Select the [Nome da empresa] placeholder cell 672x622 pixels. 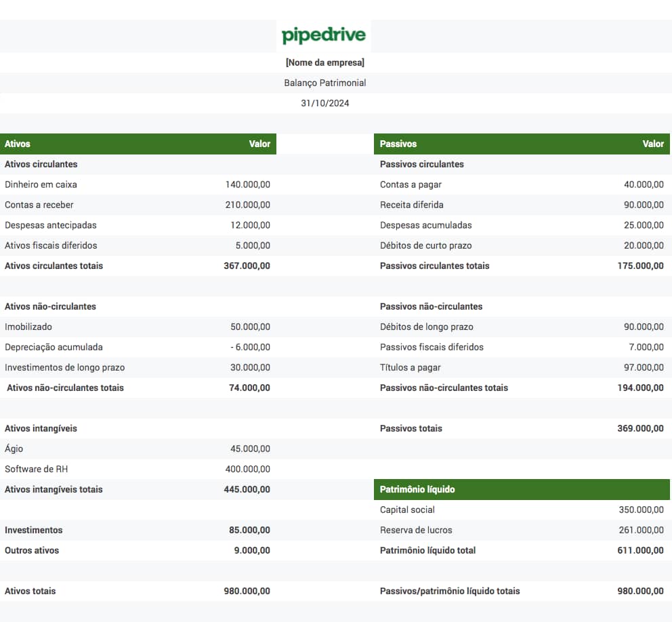click(x=325, y=62)
